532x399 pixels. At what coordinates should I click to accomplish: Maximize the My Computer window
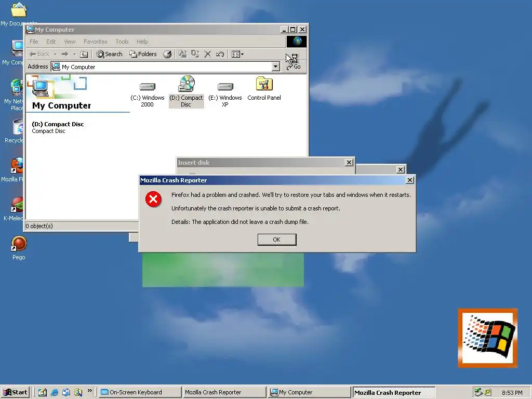coord(293,30)
